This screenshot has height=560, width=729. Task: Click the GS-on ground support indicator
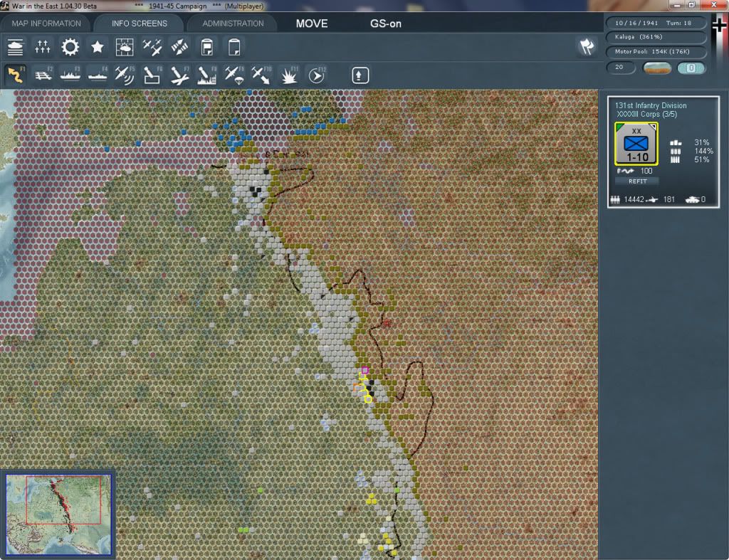(x=385, y=23)
